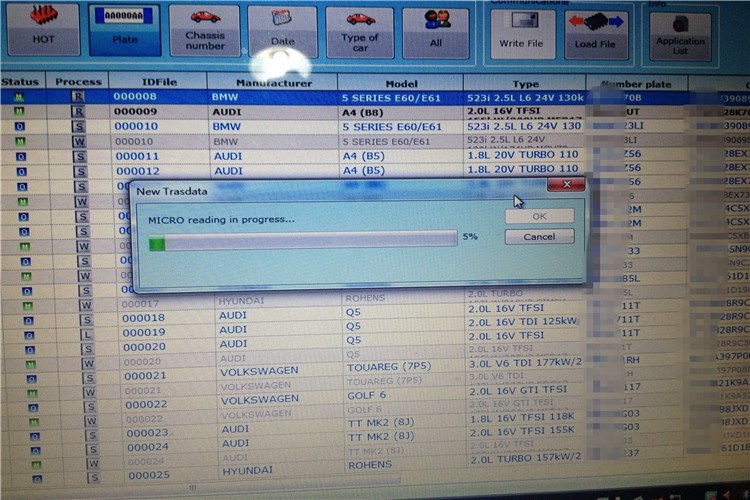The width and height of the screenshot is (750, 500).
Task: Click 3.0L V6 TDI 177kW/2 type cell
Action: (526, 362)
